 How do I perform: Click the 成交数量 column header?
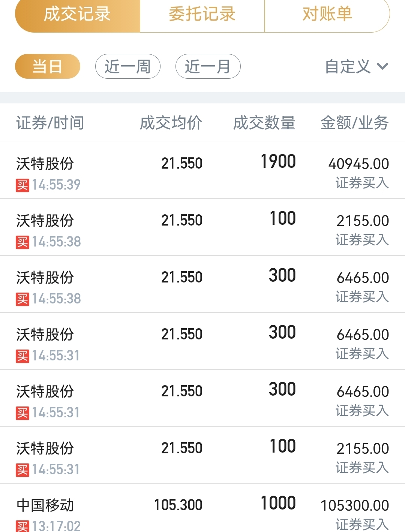click(264, 123)
